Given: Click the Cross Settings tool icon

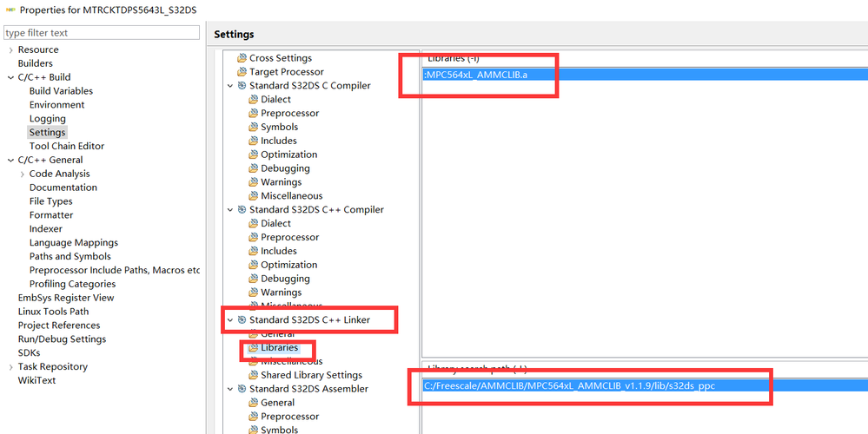Looking at the screenshot, I should 242,58.
